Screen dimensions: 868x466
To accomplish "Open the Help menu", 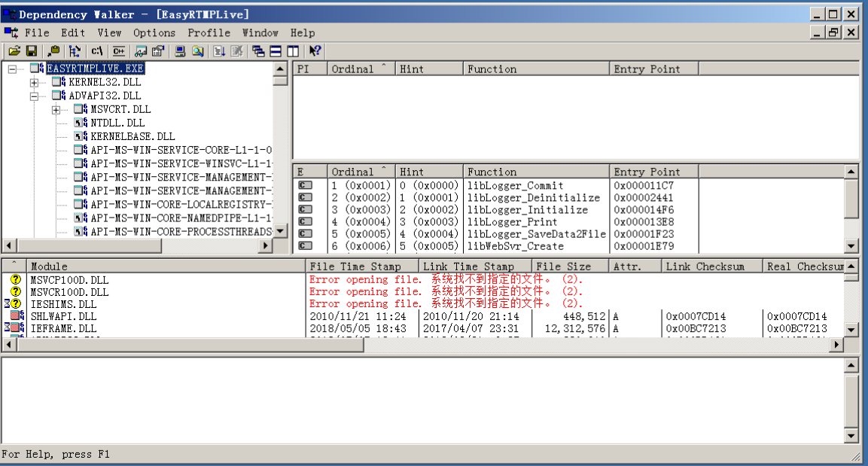I will 303,32.
